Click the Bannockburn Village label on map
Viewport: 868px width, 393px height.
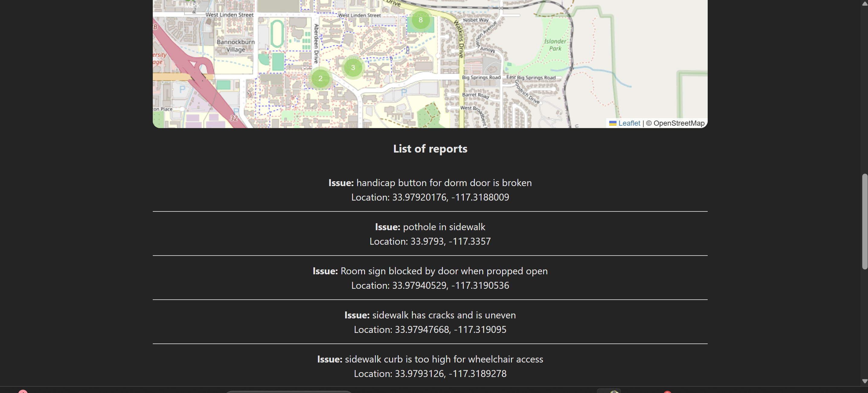(x=235, y=46)
